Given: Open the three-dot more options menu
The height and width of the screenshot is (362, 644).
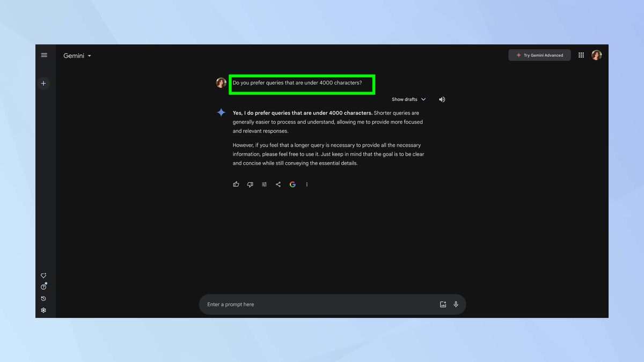Looking at the screenshot, I should coord(306,184).
